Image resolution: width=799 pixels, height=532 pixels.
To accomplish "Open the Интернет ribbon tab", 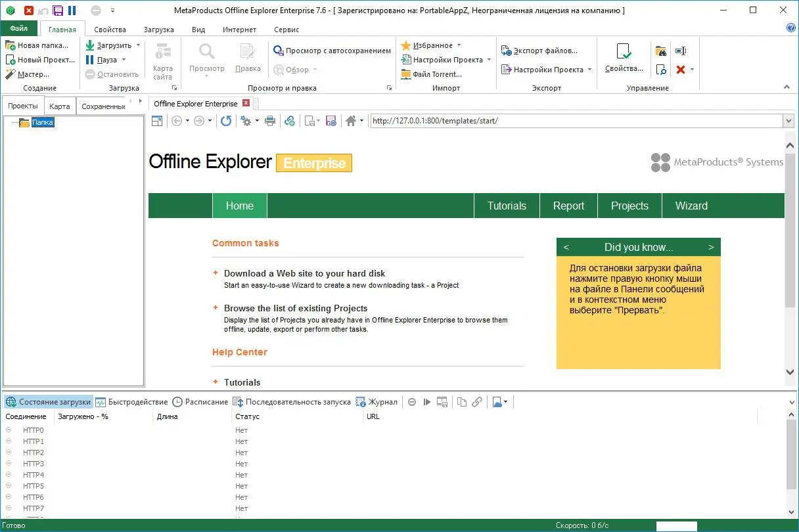I will click(239, 30).
